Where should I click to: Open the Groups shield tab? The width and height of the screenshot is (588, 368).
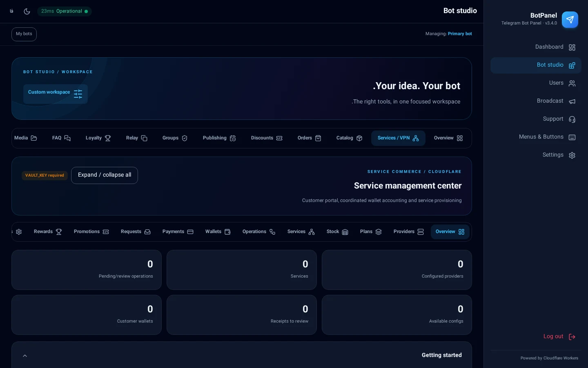175,138
